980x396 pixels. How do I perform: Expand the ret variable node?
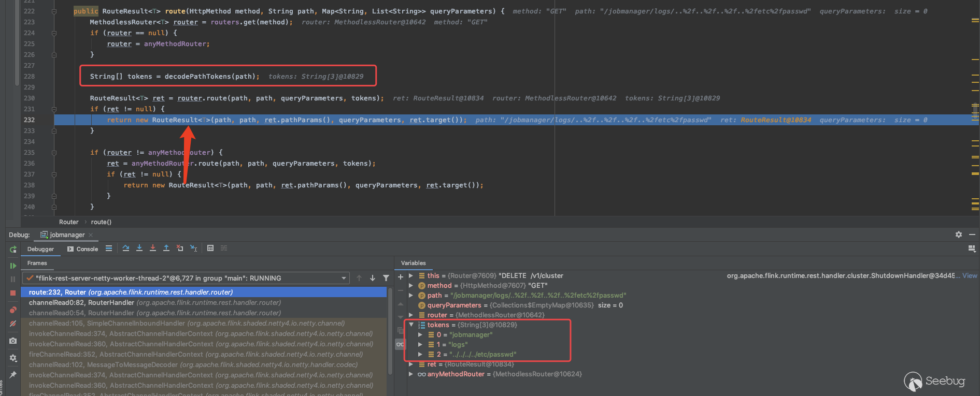pos(411,364)
